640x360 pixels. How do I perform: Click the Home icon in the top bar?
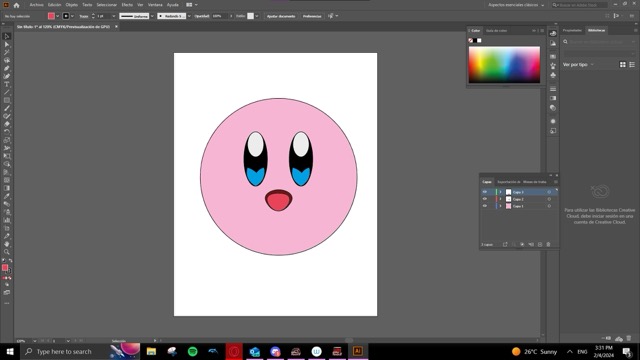click(x=16, y=5)
